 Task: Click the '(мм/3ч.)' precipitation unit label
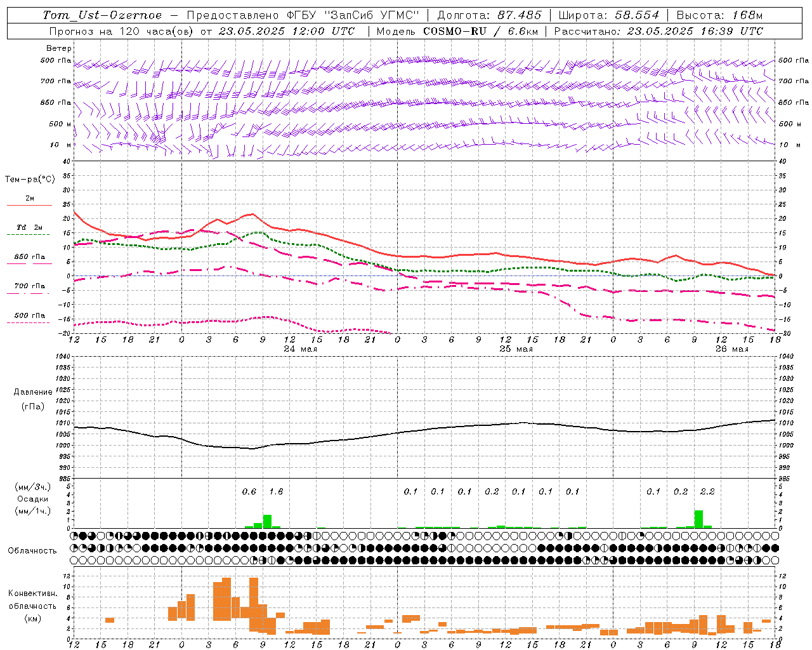point(32,487)
